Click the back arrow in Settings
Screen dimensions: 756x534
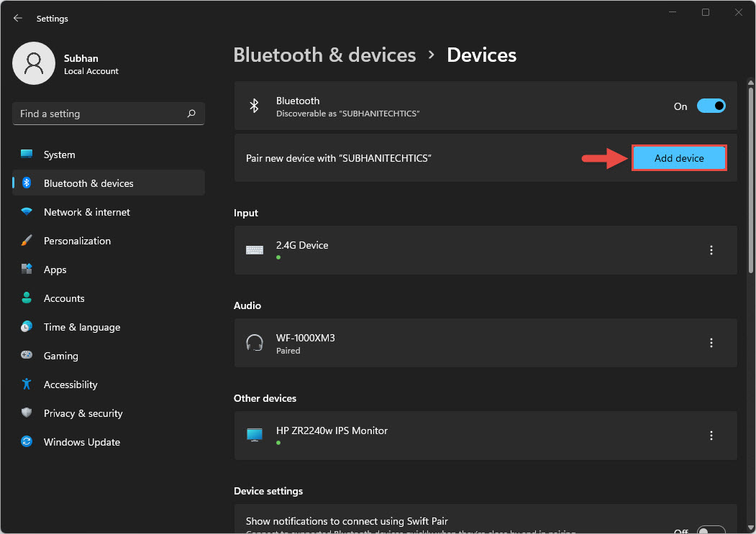18,18
